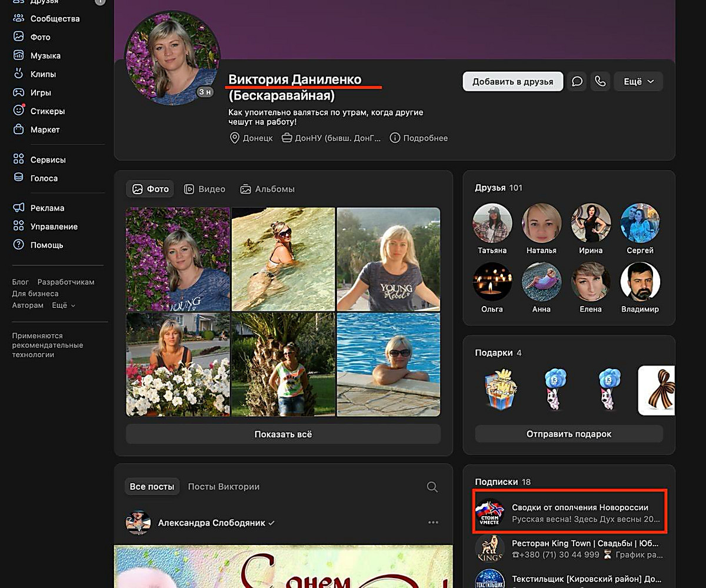Expand the Ещё dropdown button
Screen dimensions: 706x588
(638, 82)
